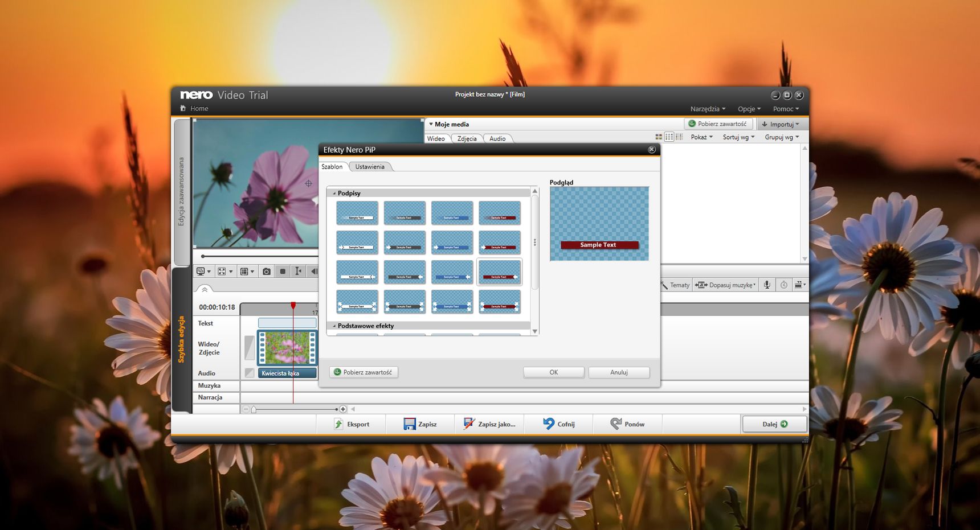980x530 pixels.
Task: Click the template list scroll-down arrow
Action: pyautogui.click(x=535, y=331)
